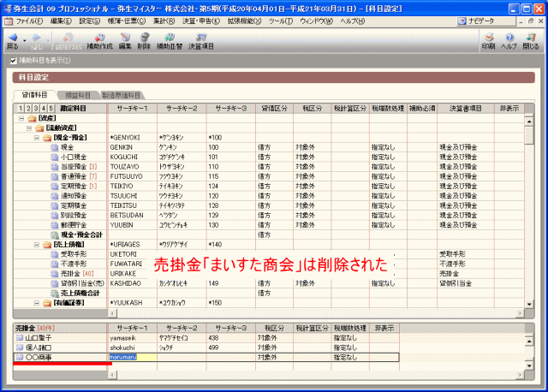Open the 集計(R) menu

[x=164, y=21]
